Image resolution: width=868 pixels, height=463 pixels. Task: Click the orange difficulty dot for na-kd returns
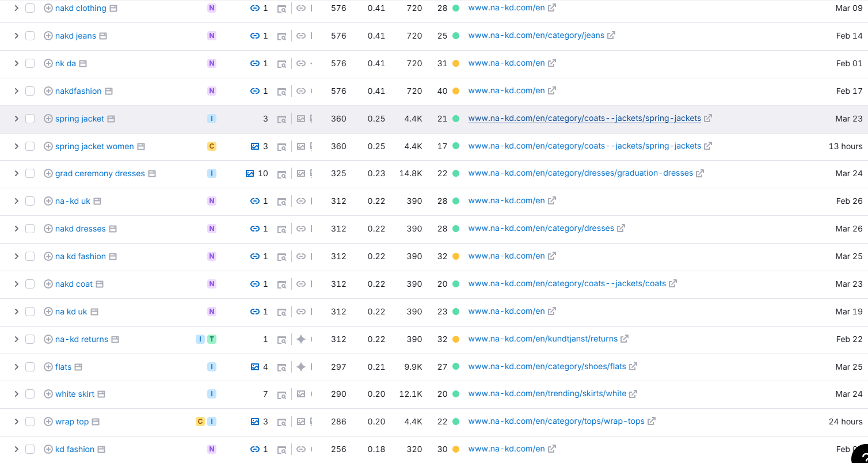coord(456,339)
